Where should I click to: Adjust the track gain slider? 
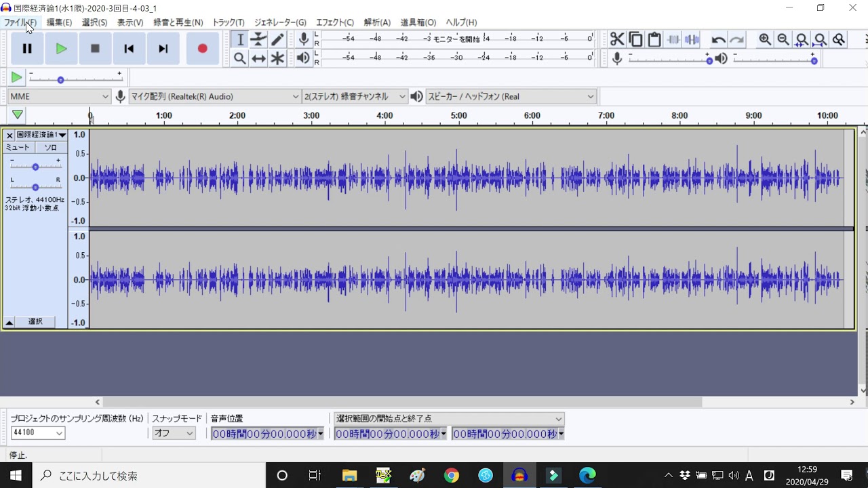coord(35,166)
